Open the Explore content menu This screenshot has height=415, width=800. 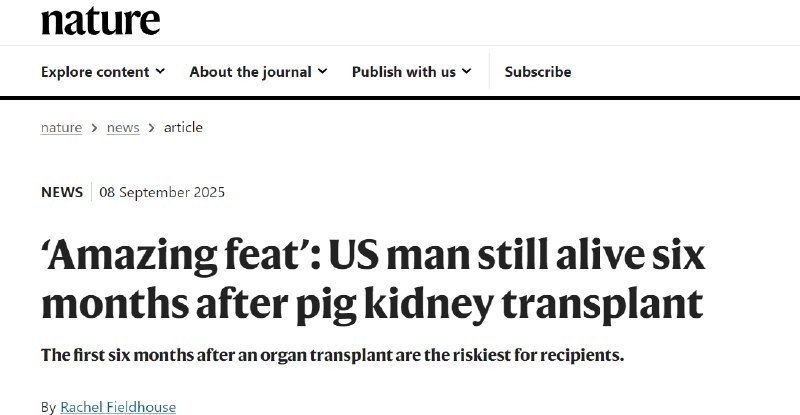95,72
